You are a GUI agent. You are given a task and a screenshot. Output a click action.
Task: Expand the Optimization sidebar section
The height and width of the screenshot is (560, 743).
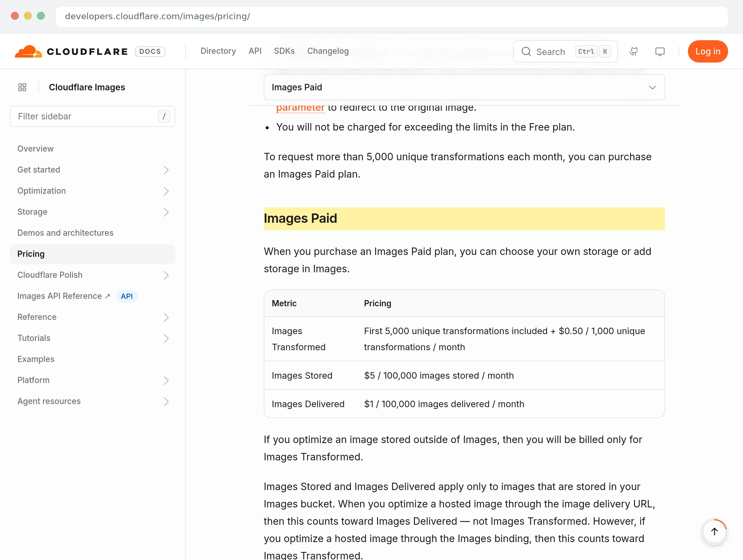166,191
